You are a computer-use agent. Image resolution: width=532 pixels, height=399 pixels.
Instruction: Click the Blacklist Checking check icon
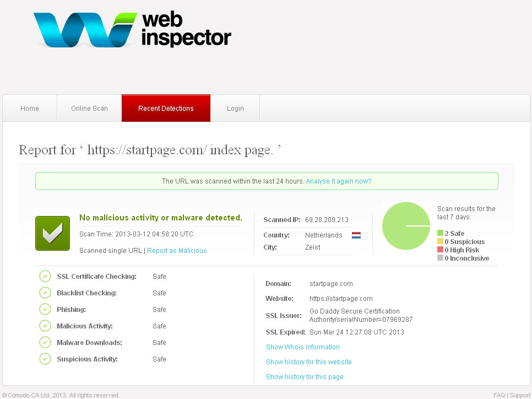point(45,293)
